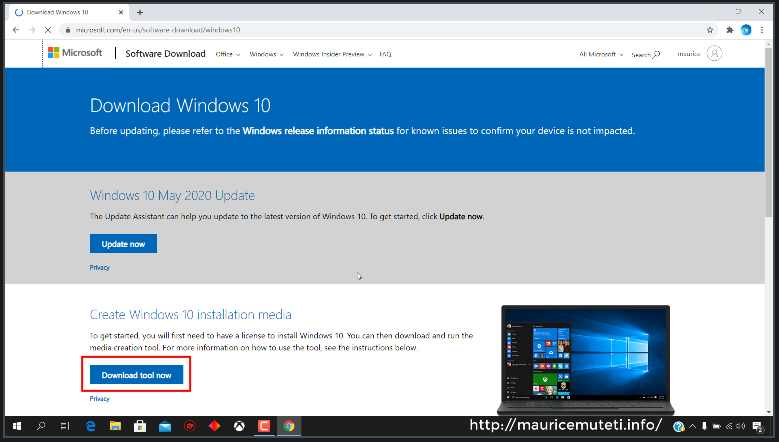779x442 pixels.
Task: Stop the page from loading
Action: [x=48, y=30]
